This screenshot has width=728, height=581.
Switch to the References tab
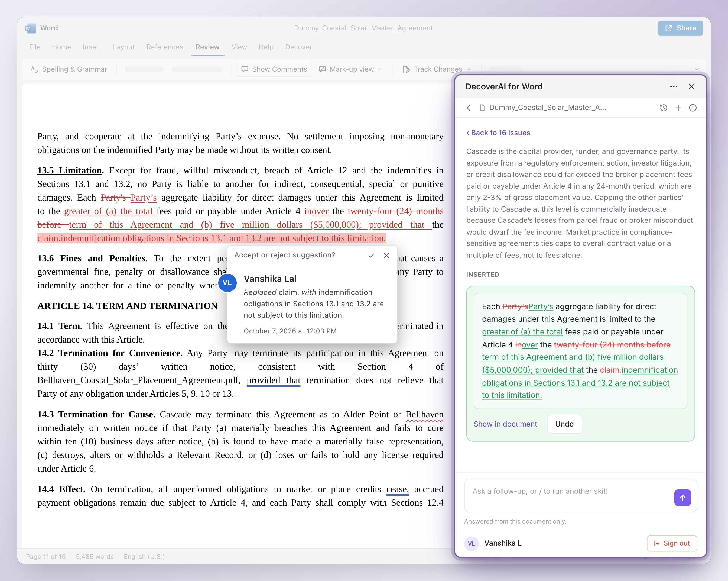tap(165, 47)
